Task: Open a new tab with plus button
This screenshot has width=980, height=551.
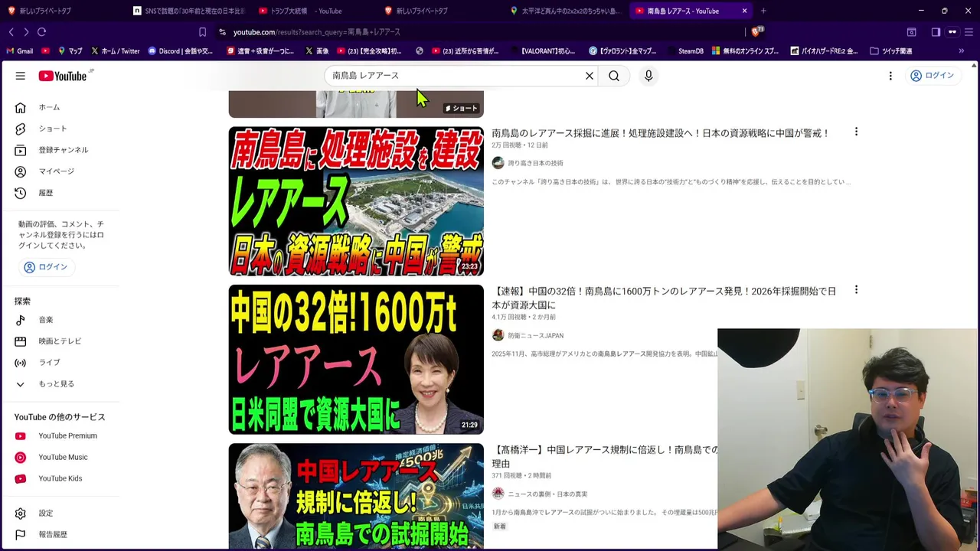Action: (763, 11)
